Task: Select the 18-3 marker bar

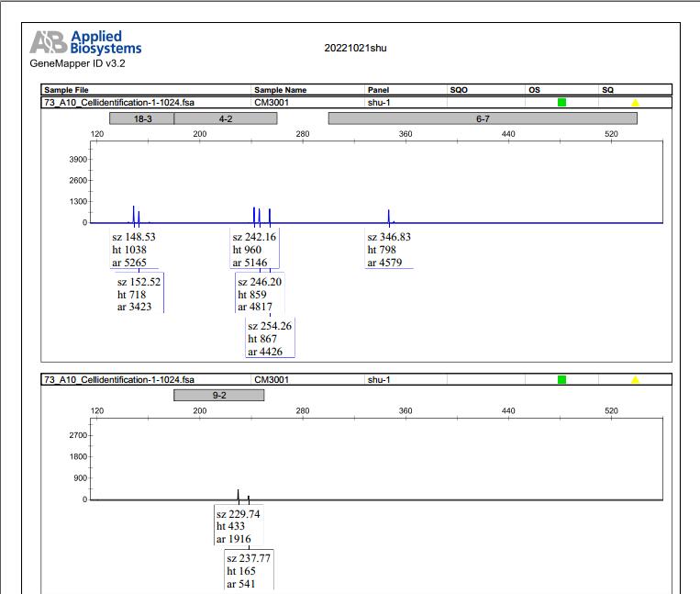Action: 142,118
